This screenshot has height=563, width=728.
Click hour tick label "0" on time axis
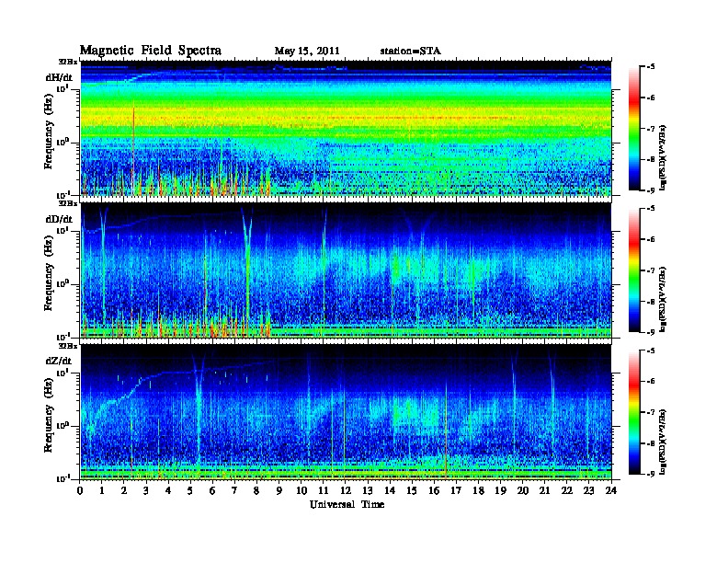click(x=80, y=490)
